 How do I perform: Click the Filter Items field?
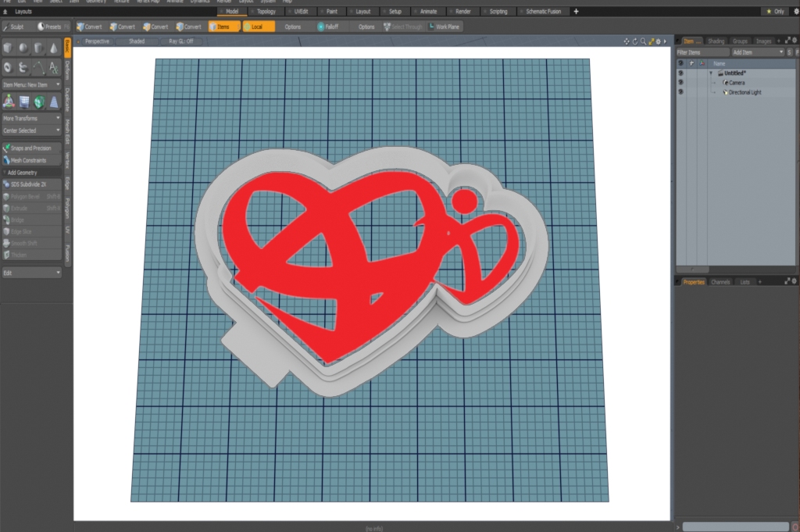point(702,52)
